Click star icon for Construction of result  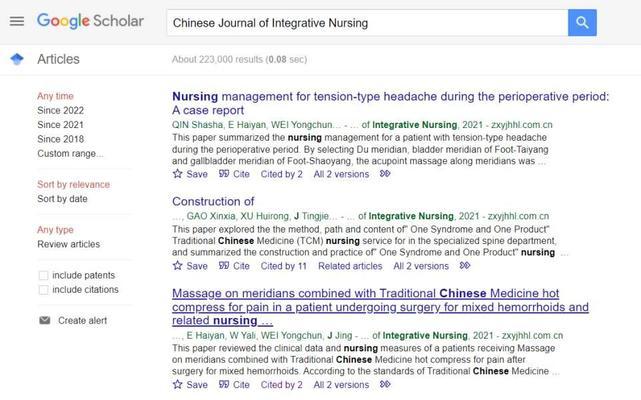click(177, 266)
